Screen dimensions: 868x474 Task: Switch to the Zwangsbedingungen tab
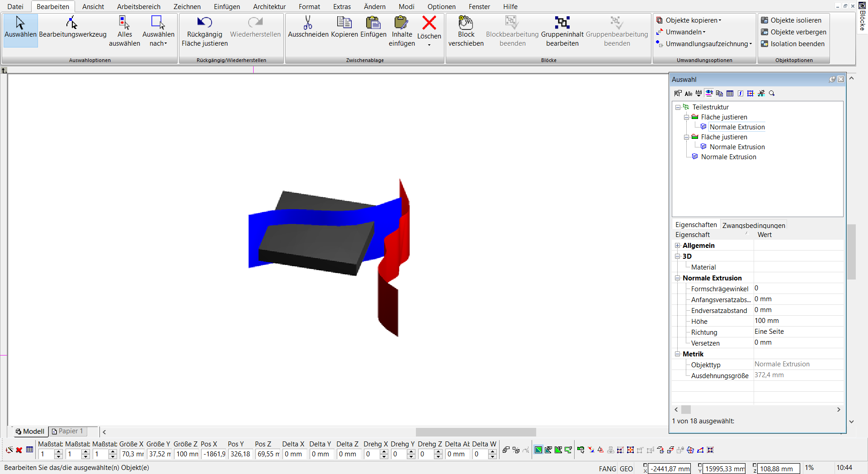(753, 225)
